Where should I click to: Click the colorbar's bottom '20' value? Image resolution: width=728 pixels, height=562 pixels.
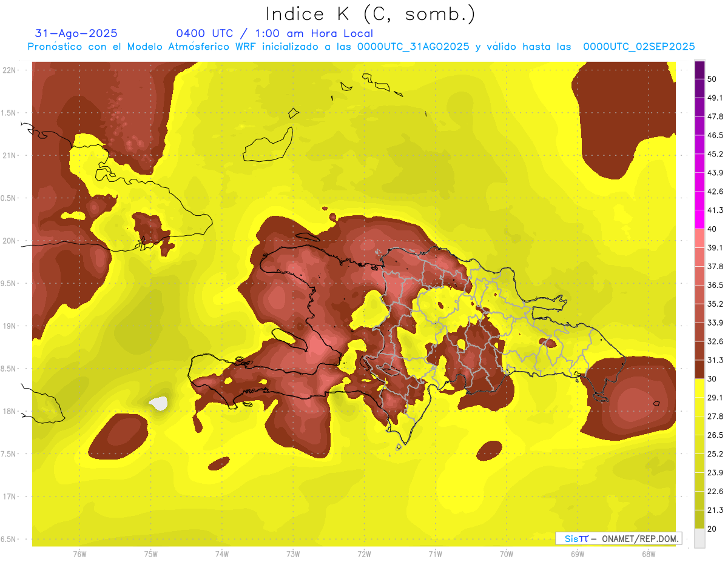(712, 529)
